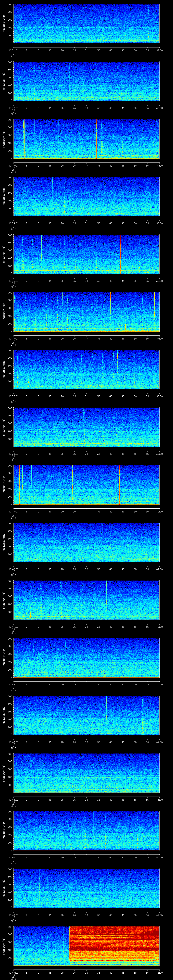The image size is (173, 980).
Task: Click 'Frequency (Hz)' axis label of 10:31:00 panel
Action: pyautogui.click(x=4, y=24)
